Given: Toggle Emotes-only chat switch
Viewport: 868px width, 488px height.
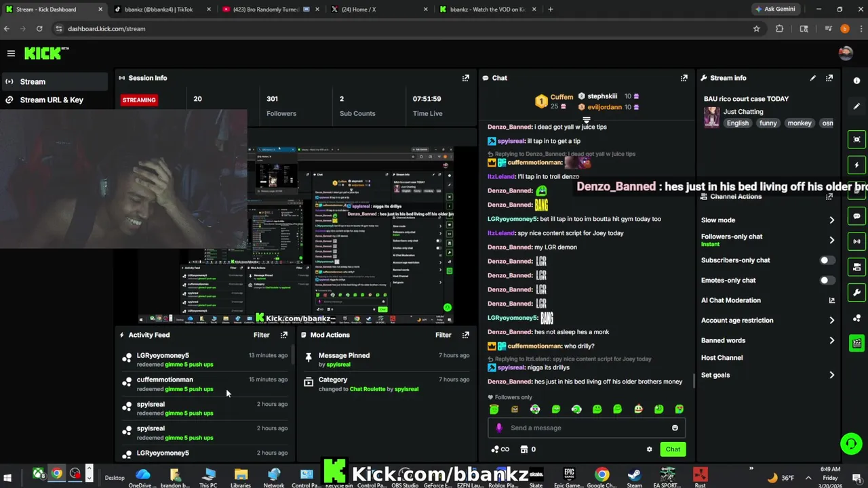Looking at the screenshot, I should (827, 280).
